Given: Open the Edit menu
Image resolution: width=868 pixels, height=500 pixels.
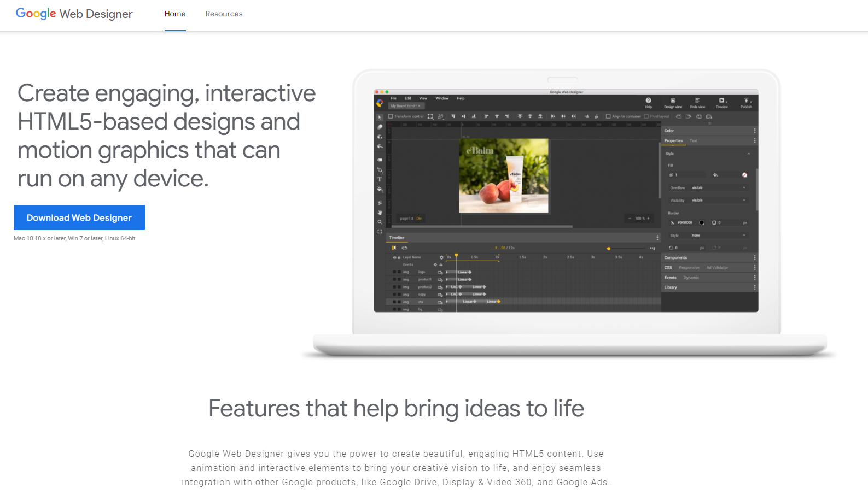Looking at the screenshot, I should (x=408, y=98).
